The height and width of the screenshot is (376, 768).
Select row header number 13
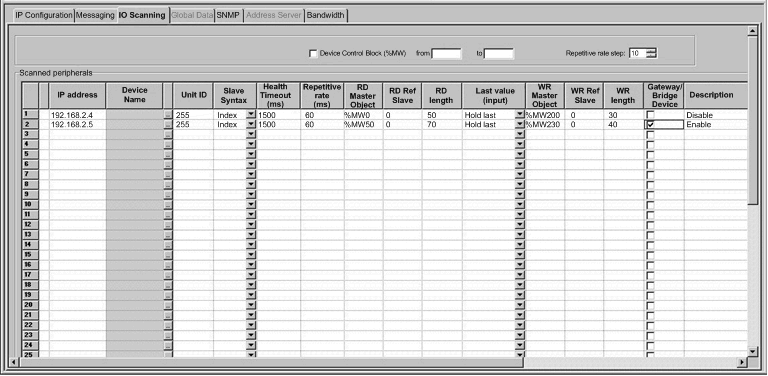pyautogui.click(x=30, y=235)
